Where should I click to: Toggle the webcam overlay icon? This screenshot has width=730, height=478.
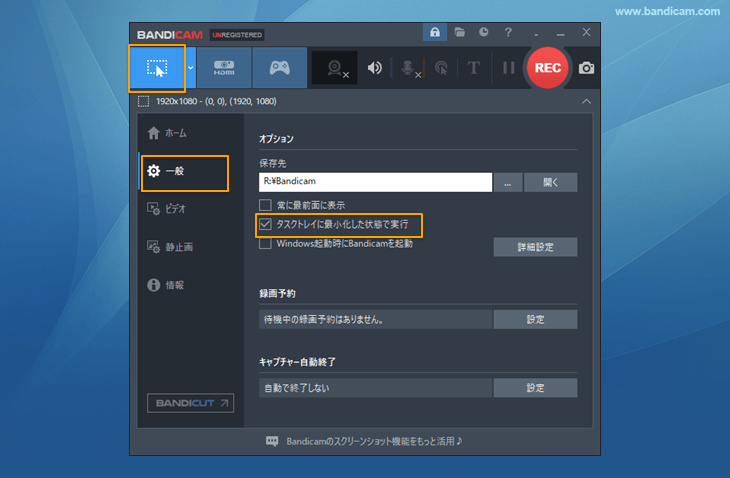click(335, 68)
